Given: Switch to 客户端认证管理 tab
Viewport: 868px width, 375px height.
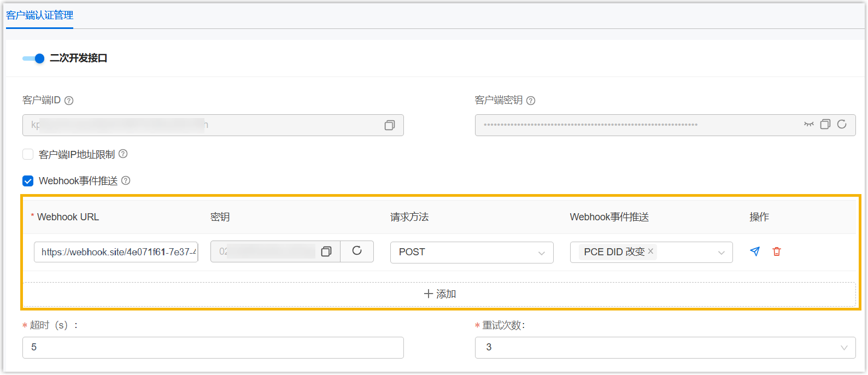Looking at the screenshot, I should 39,15.
